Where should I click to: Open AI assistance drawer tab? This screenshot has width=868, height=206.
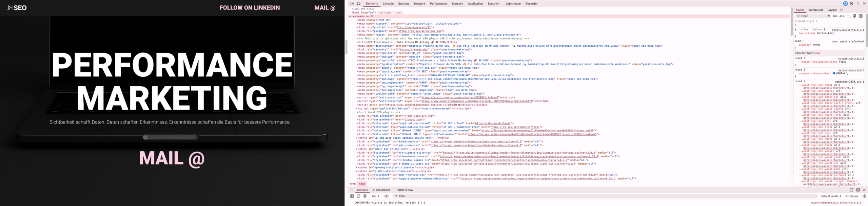click(381, 190)
